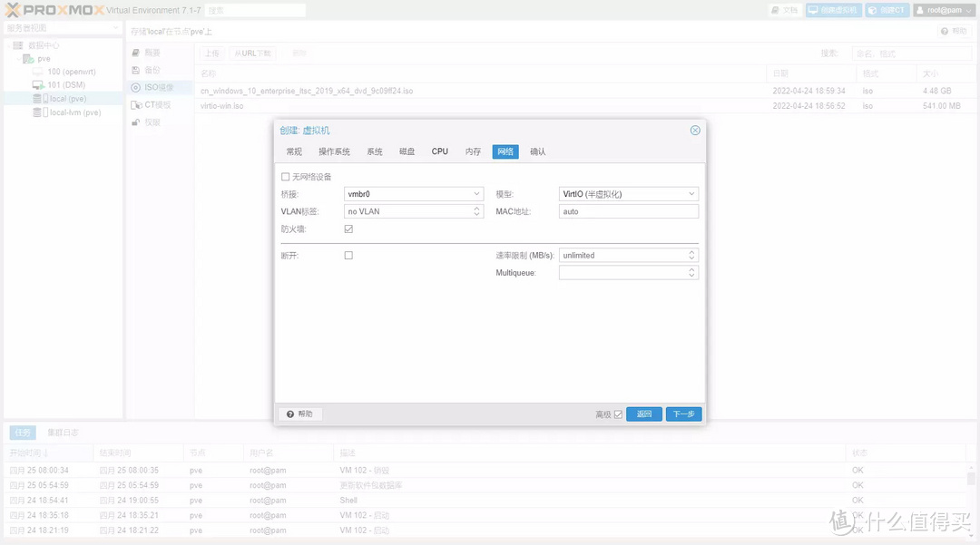This screenshot has width=980, height=545.
Task: Click the ISO list search field
Action: [x=911, y=54]
